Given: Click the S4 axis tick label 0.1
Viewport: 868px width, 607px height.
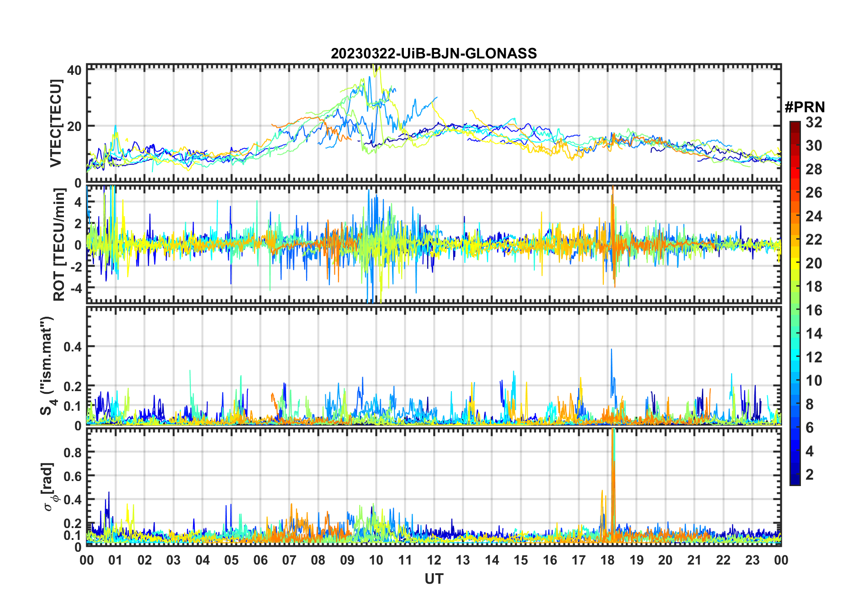Looking at the screenshot, I should point(73,406).
